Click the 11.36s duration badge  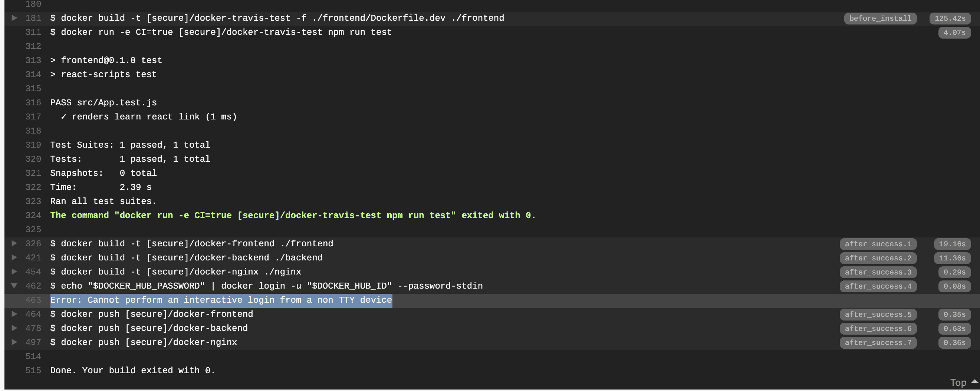(x=952, y=258)
